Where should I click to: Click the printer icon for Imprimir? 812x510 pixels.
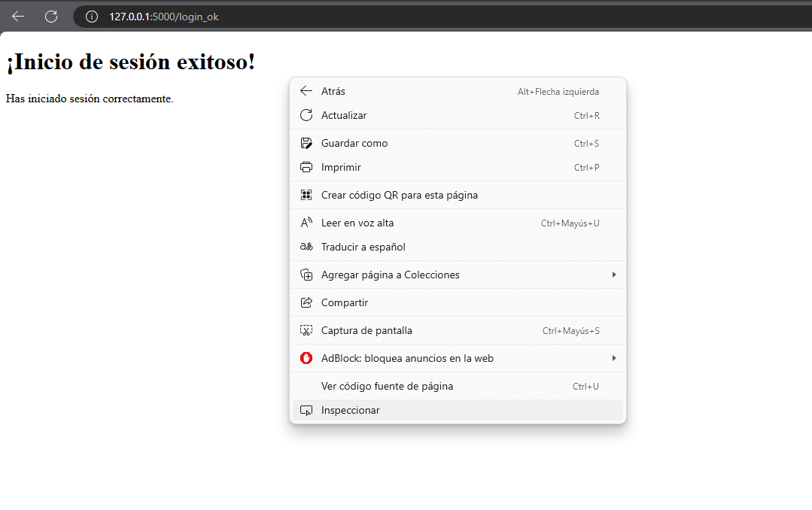(x=306, y=167)
